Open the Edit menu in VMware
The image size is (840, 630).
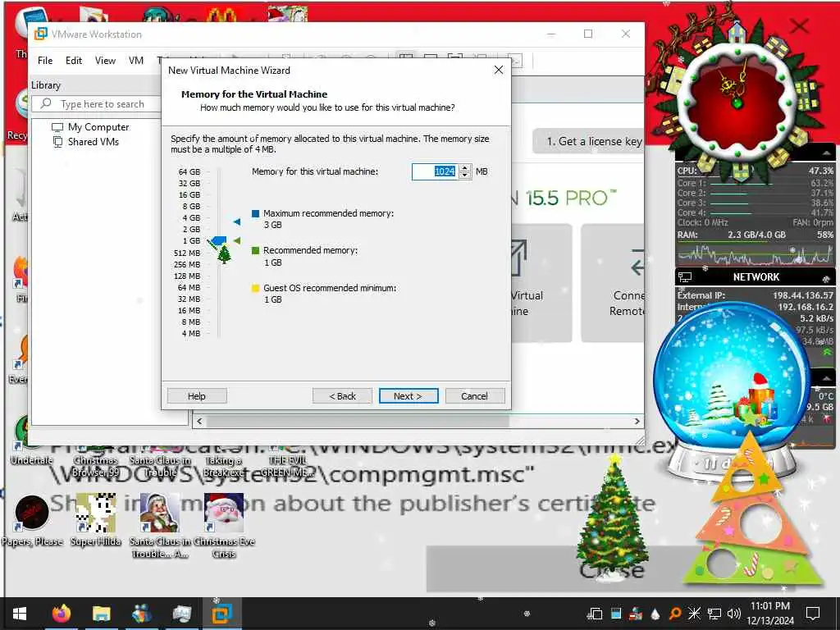tap(74, 61)
